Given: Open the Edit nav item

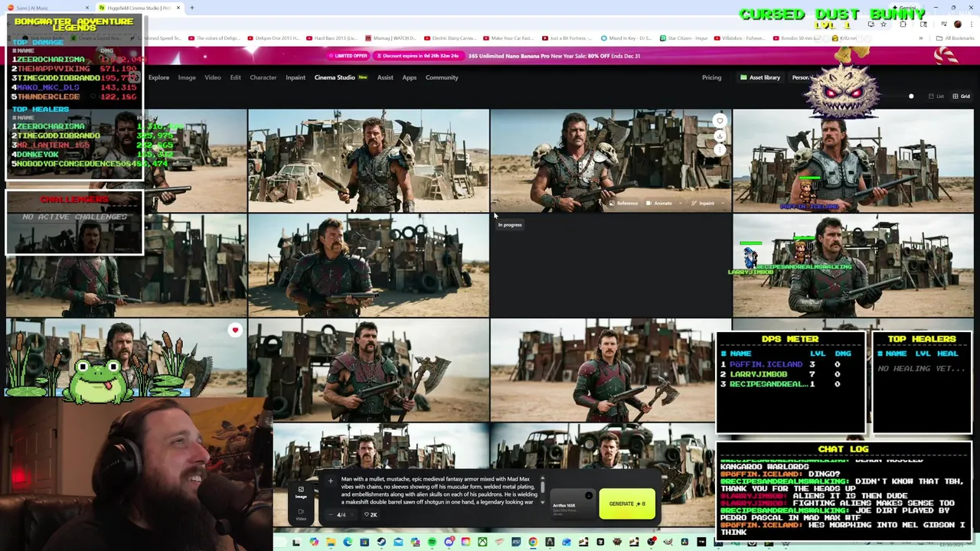Looking at the screenshot, I should coord(235,77).
